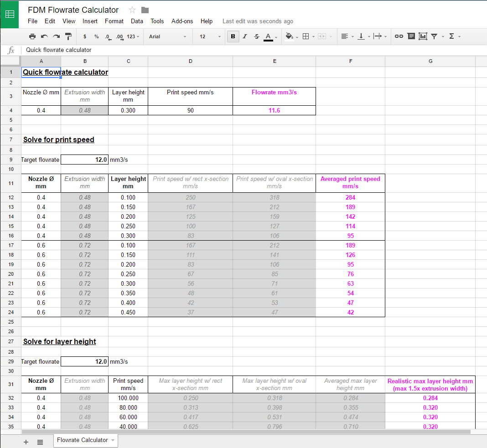Screen dimensions: 487x448
Task: Click the Print icon
Action: pyautogui.click(x=32, y=36)
